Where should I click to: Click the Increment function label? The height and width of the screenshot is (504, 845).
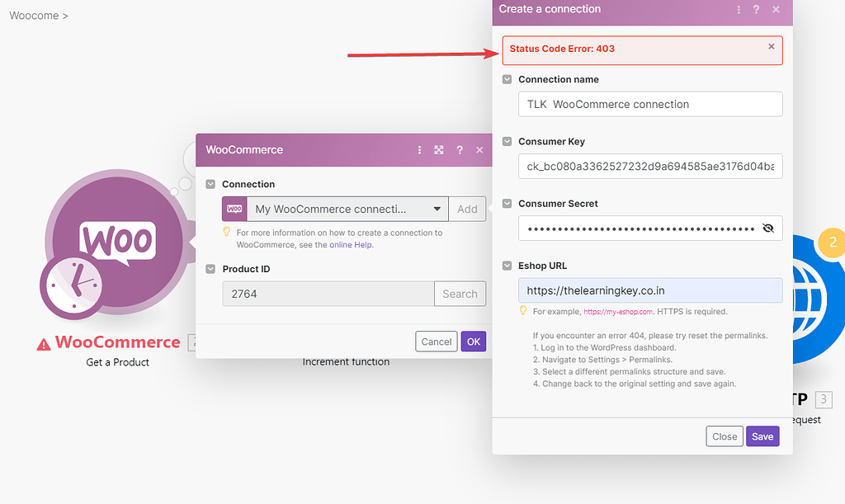[346, 362]
